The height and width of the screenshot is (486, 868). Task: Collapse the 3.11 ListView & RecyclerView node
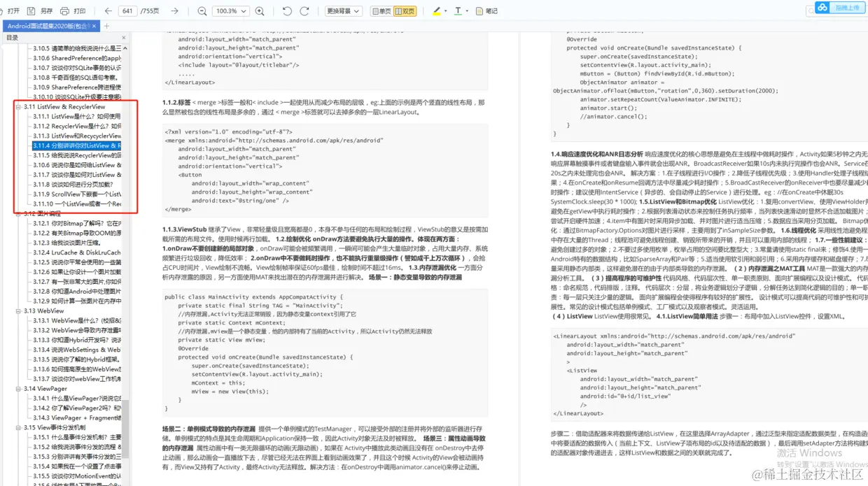pos(19,107)
